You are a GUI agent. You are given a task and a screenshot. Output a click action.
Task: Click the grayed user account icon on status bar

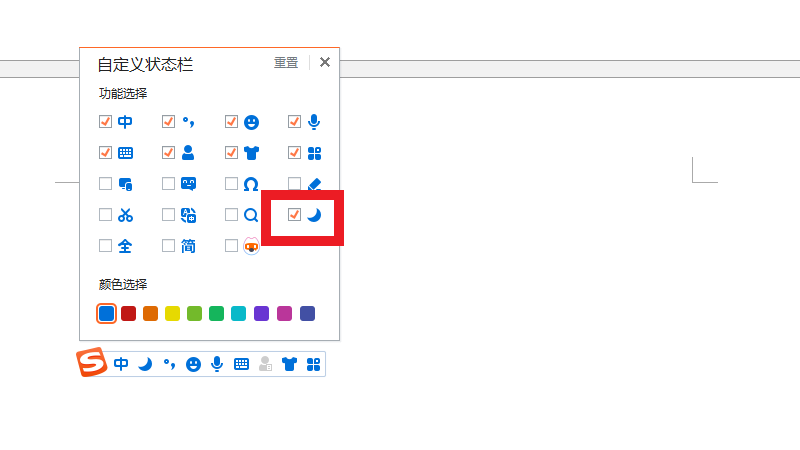[x=265, y=364]
